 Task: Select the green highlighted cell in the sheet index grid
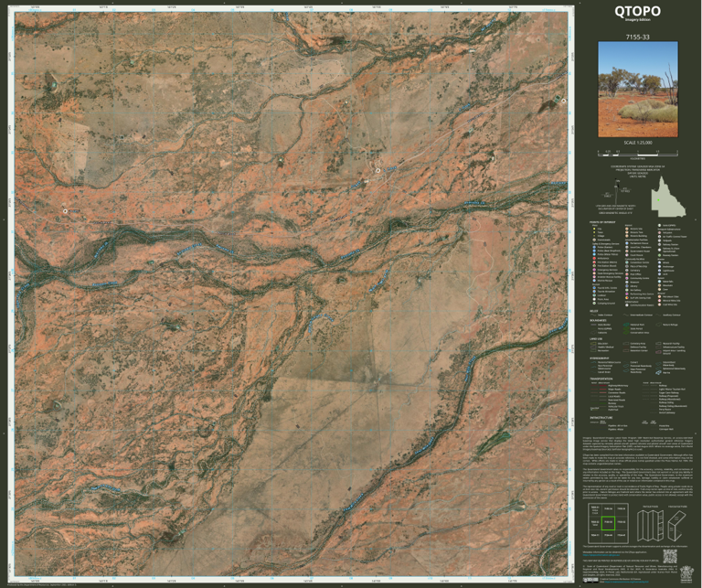click(x=608, y=523)
